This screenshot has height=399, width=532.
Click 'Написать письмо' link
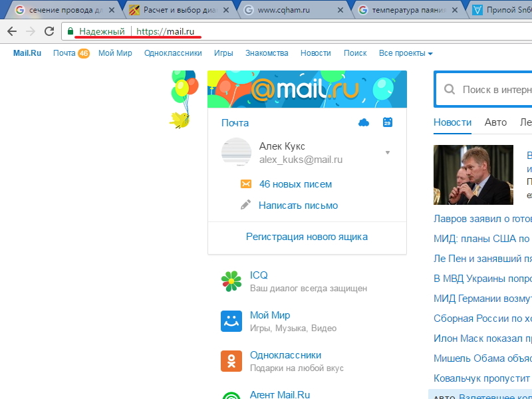[x=298, y=205]
